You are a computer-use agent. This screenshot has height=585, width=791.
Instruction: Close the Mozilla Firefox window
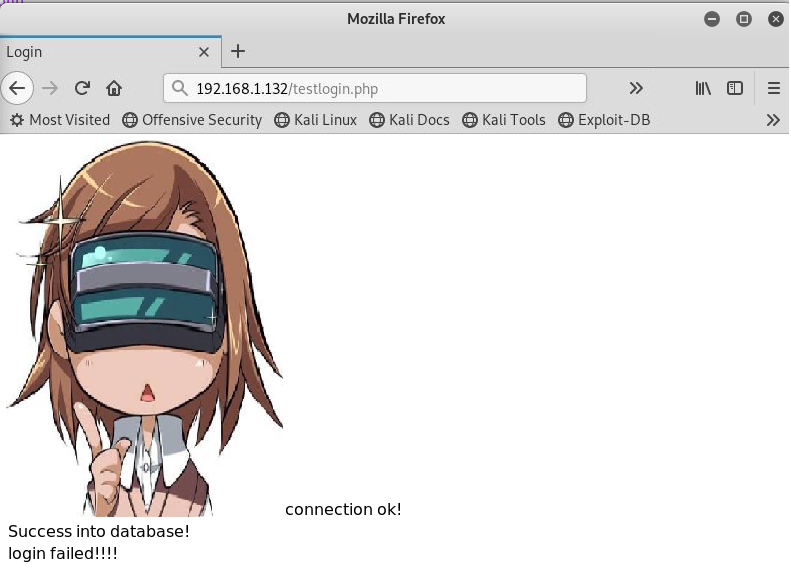776,19
